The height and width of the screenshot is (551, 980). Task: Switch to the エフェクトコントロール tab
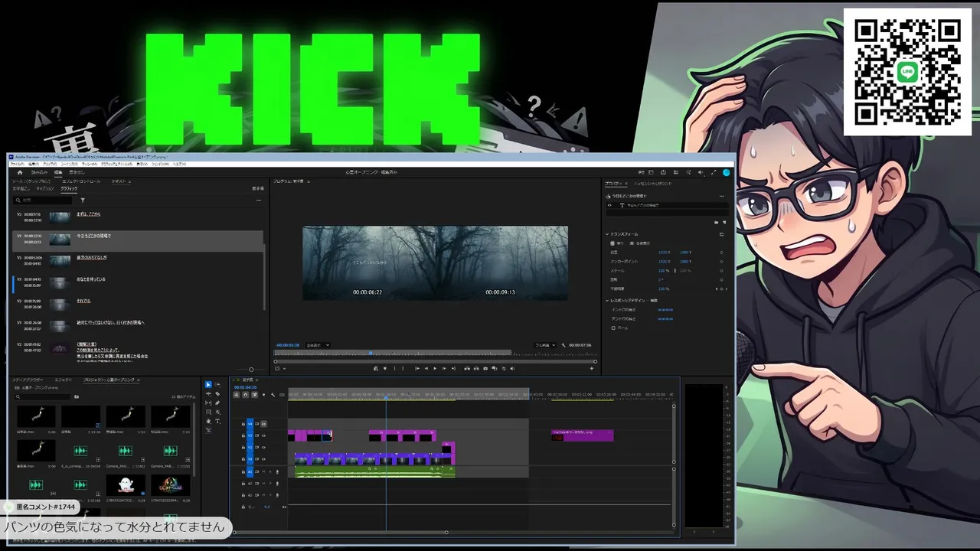81,181
